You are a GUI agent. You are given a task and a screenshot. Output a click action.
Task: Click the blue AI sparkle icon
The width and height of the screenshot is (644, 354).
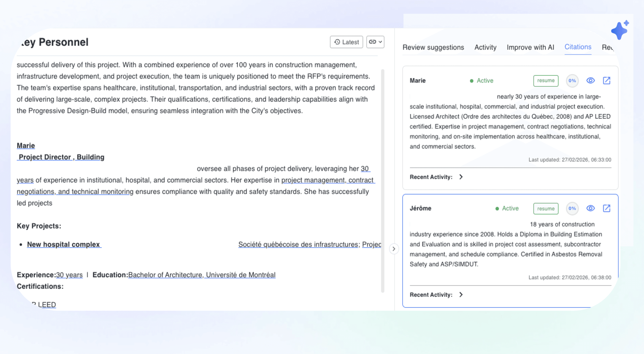619,31
